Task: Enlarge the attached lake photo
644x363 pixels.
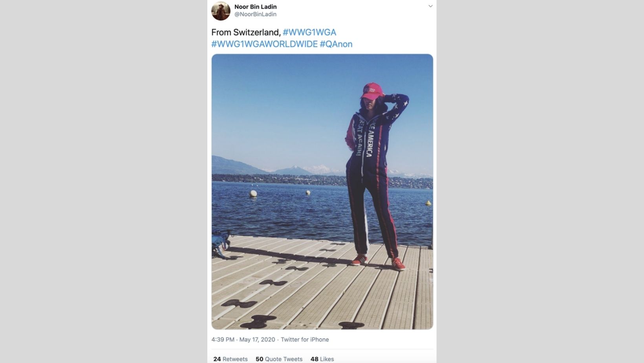Action: [322, 192]
